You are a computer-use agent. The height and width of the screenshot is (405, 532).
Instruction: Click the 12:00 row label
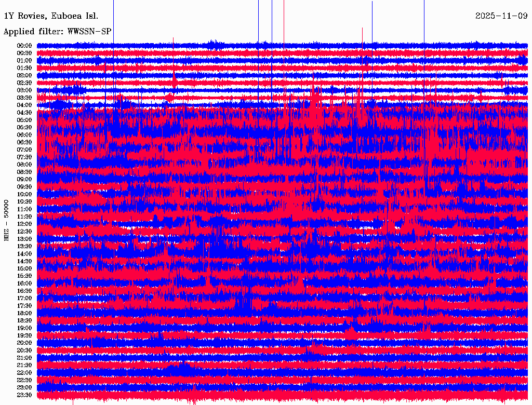click(x=24, y=224)
